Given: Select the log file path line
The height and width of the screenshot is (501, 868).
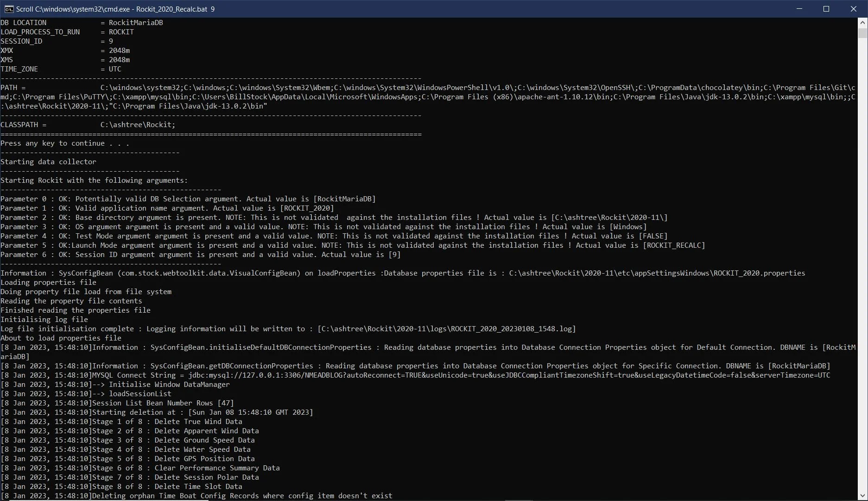Looking at the screenshot, I should pyautogui.click(x=287, y=328).
